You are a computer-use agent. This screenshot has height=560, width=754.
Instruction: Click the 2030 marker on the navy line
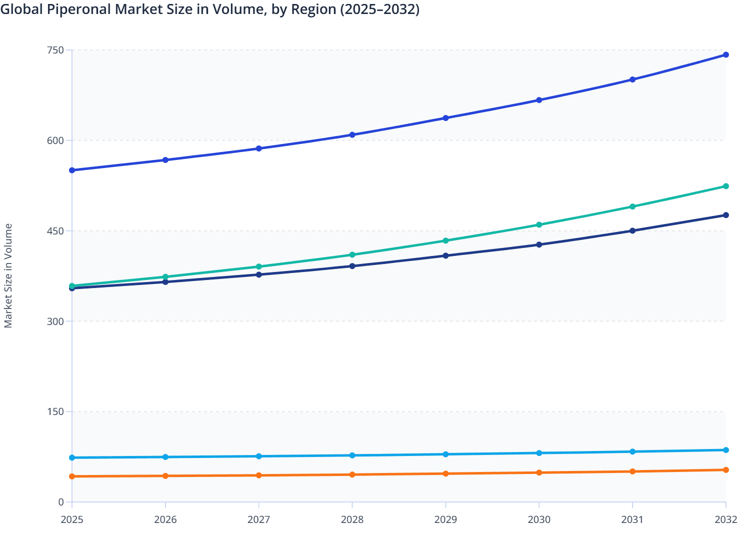539,244
